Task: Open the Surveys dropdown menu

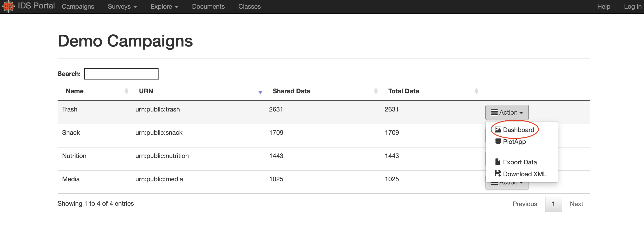Action: 122,7
